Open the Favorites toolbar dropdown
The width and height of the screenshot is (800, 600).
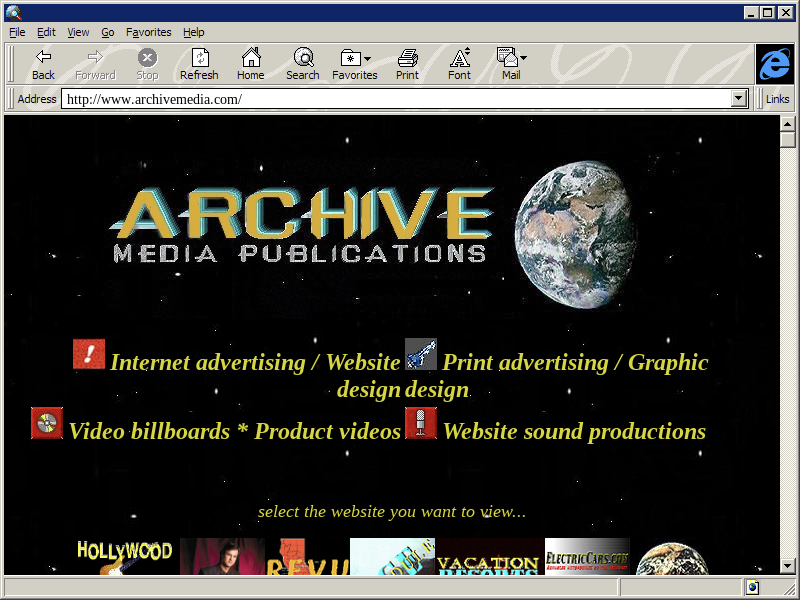point(355,64)
